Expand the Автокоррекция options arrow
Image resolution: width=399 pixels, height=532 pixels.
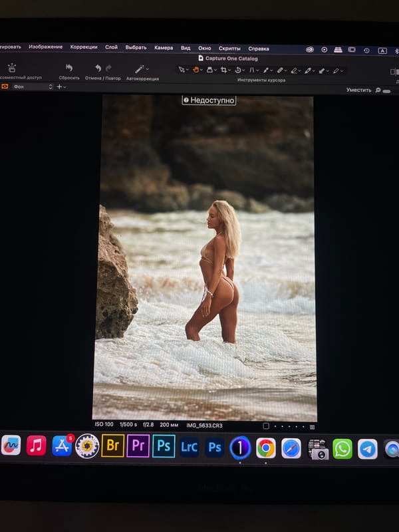(x=147, y=69)
